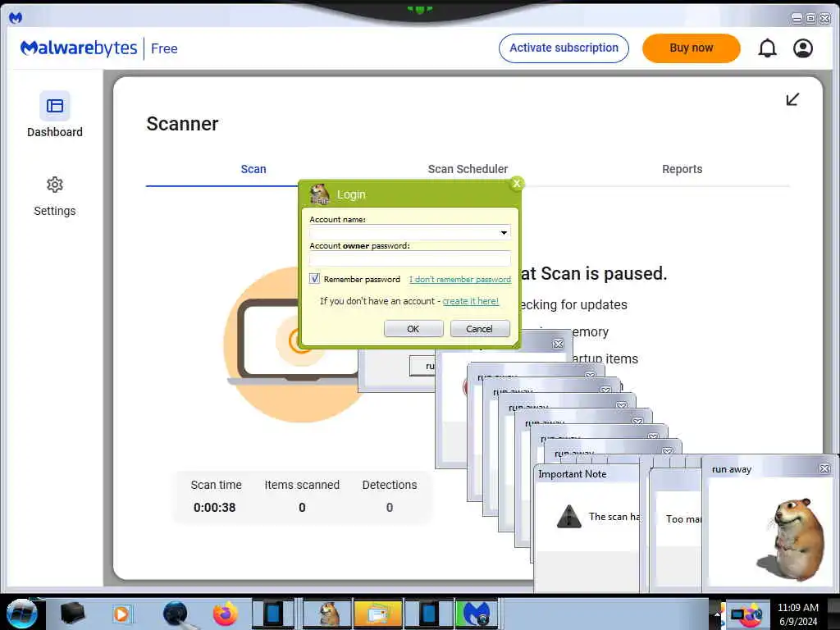
Task: Collapse the Scanner panel with the arrow icon
Action: (x=792, y=99)
